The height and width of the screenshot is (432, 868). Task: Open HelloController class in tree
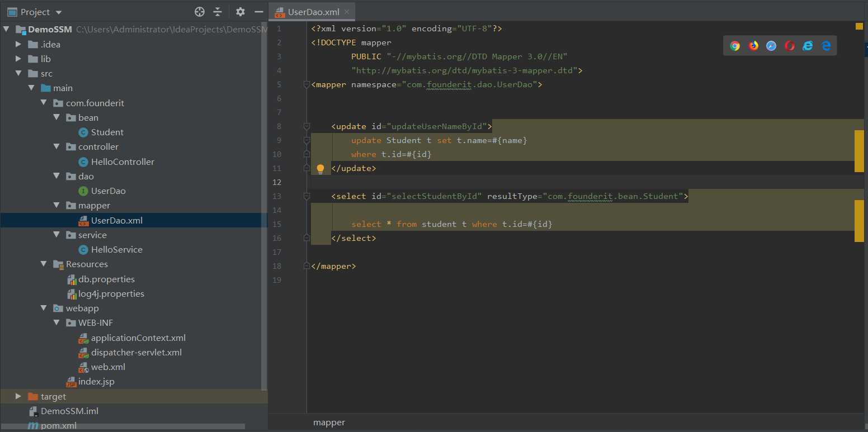122,162
